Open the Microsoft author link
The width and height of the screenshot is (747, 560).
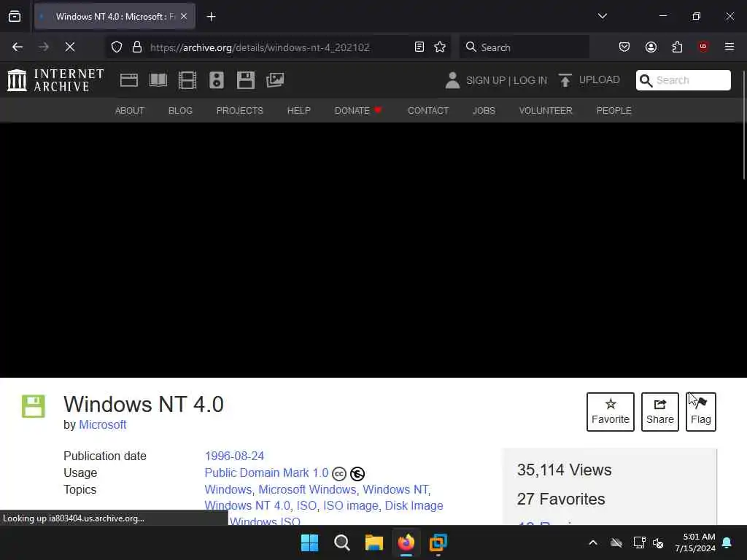point(102,425)
